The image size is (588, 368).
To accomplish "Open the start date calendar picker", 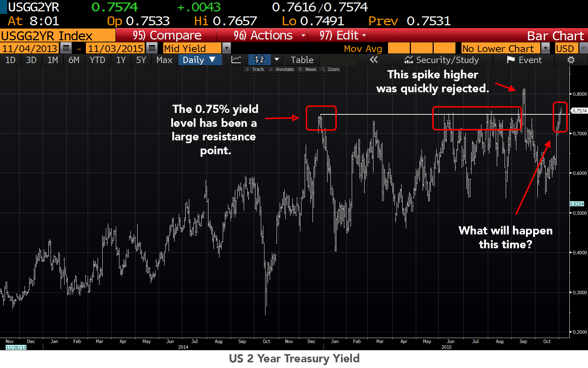I will 66,48.
